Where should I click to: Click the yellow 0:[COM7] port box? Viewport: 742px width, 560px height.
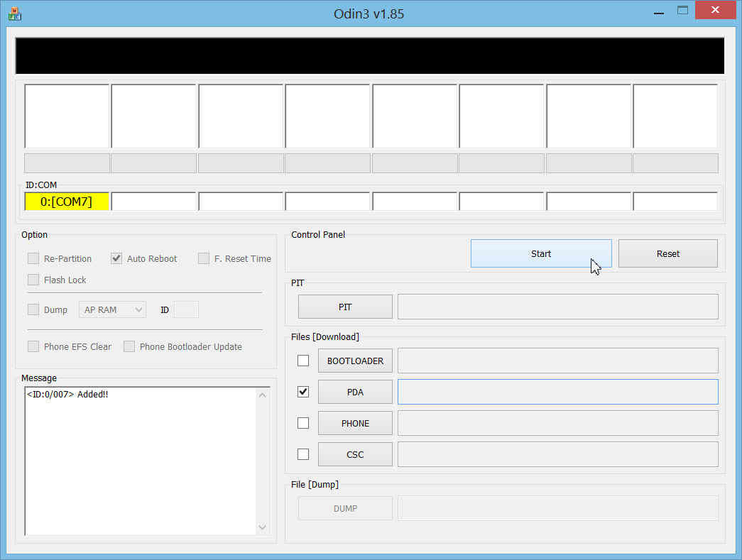tap(67, 202)
